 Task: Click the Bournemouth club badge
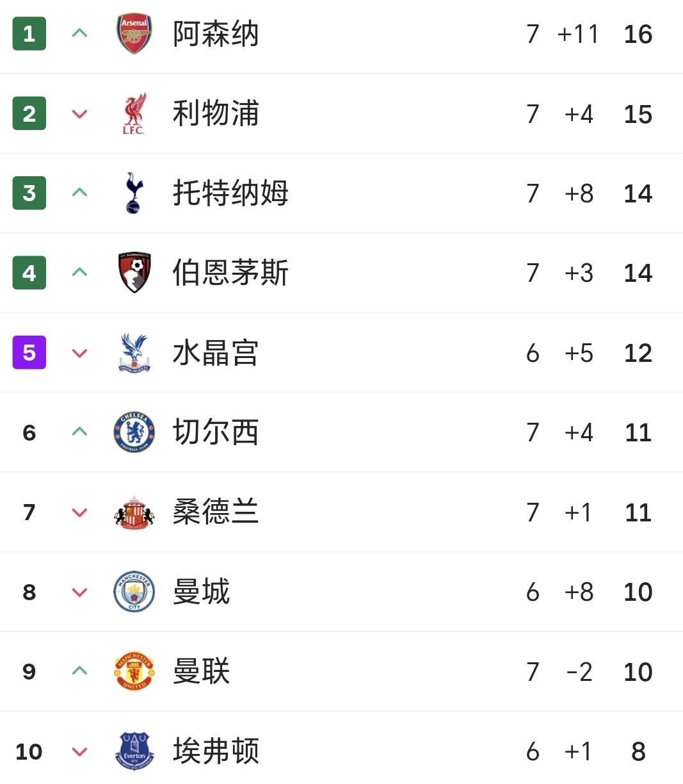[134, 273]
